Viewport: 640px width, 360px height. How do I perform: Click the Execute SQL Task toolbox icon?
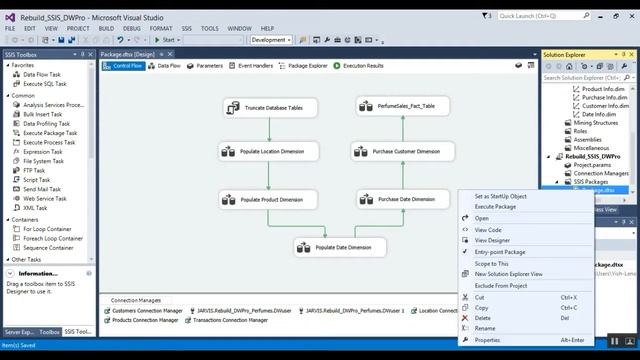[x=17, y=84]
